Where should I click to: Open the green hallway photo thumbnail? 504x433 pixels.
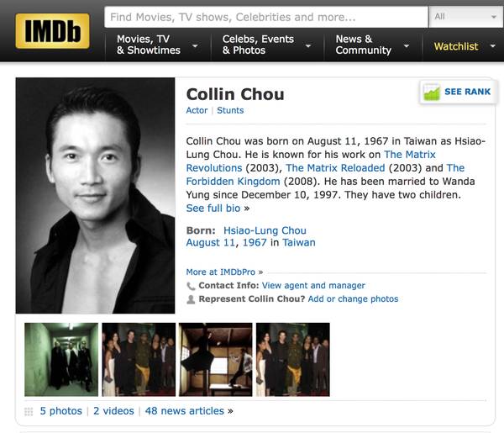(61, 360)
